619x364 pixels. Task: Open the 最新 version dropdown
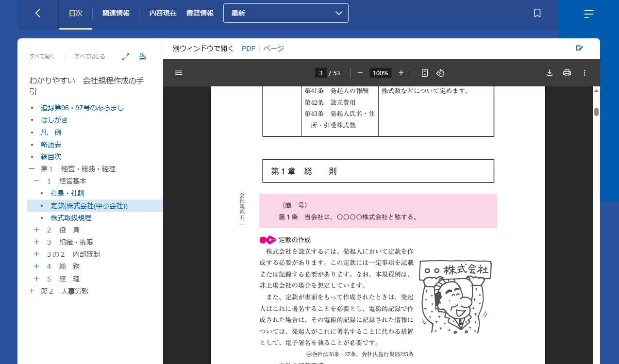click(x=286, y=13)
